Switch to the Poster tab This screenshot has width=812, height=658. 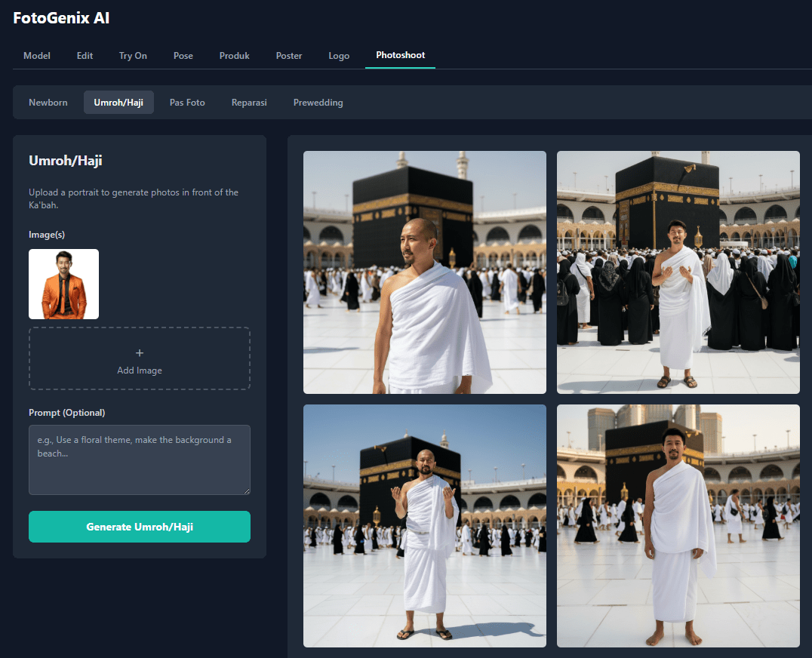pyautogui.click(x=289, y=56)
